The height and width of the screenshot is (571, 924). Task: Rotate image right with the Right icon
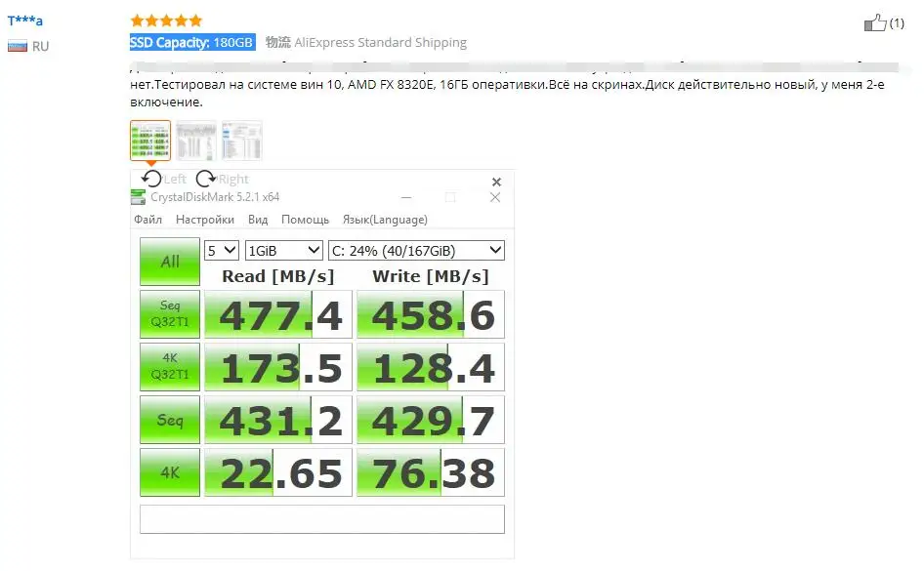click(x=206, y=179)
